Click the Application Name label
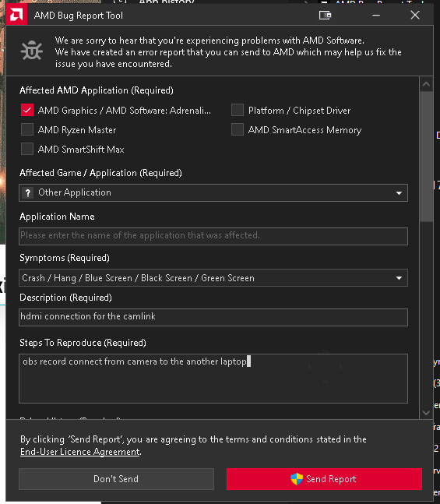440x504 pixels. click(57, 217)
